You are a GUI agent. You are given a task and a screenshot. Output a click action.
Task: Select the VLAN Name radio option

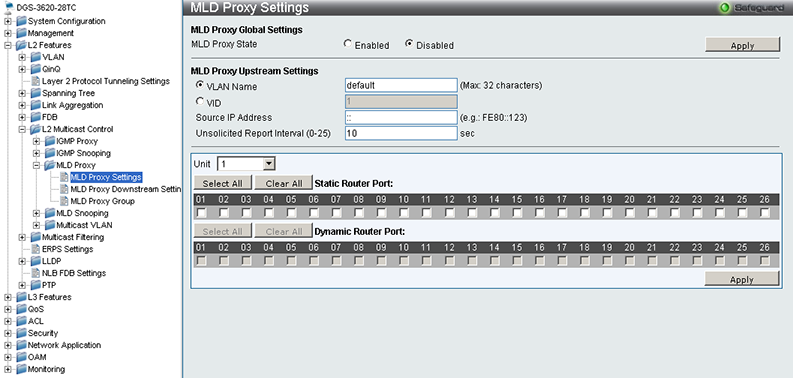pyautogui.click(x=200, y=85)
